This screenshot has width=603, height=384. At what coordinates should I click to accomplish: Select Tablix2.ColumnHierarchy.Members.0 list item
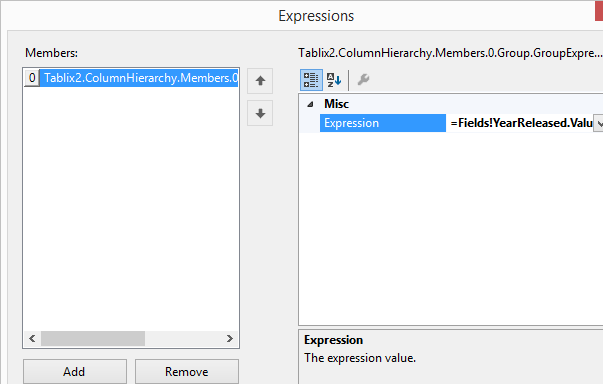tap(139, 78)
